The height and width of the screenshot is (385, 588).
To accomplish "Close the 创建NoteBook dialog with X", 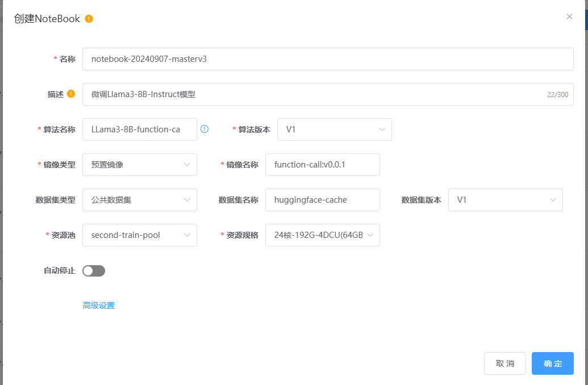I will [569, 16].
